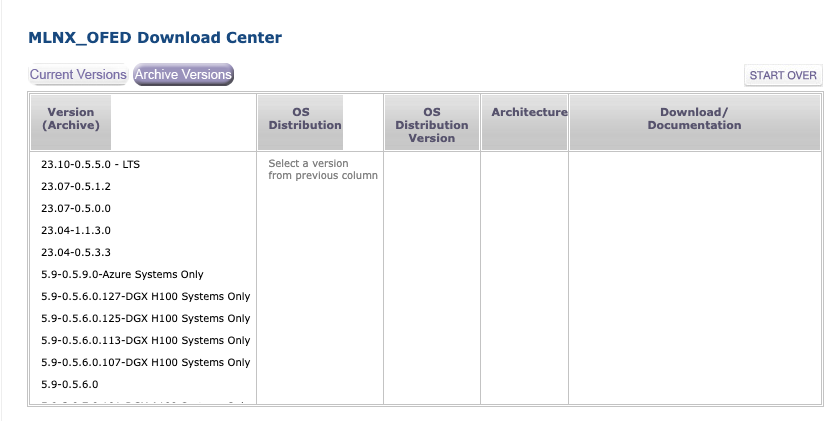The height and width of the screenshot is (423, 834).
Task: Choose 5.9-0.5.9.0-Azure Systems Only version
Action: pos(122,274)
